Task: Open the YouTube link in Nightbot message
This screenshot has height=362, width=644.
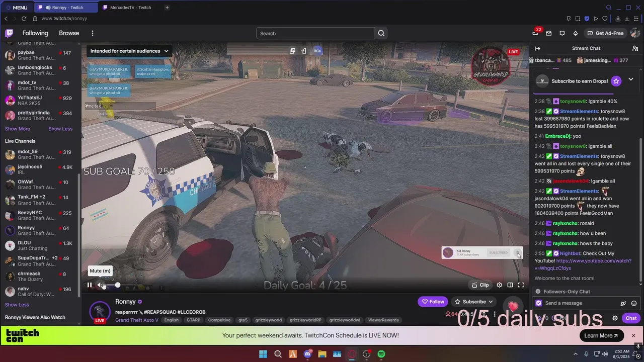Action: click(x=583, y=264)
